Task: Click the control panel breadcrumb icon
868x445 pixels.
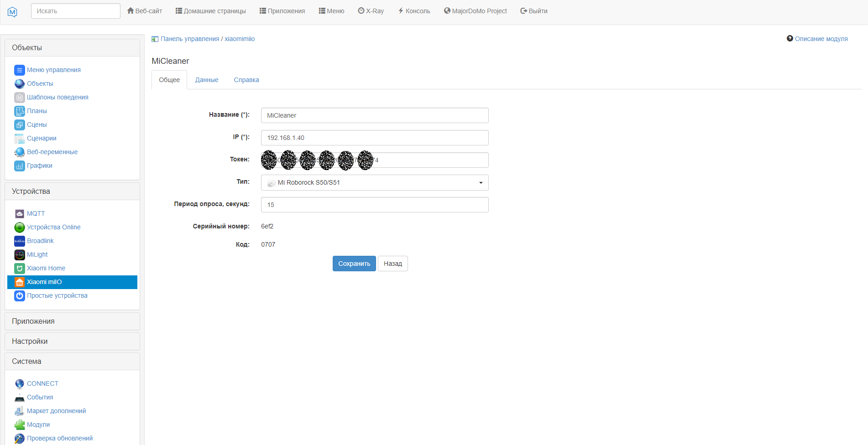Action: (x=155, y=39)
